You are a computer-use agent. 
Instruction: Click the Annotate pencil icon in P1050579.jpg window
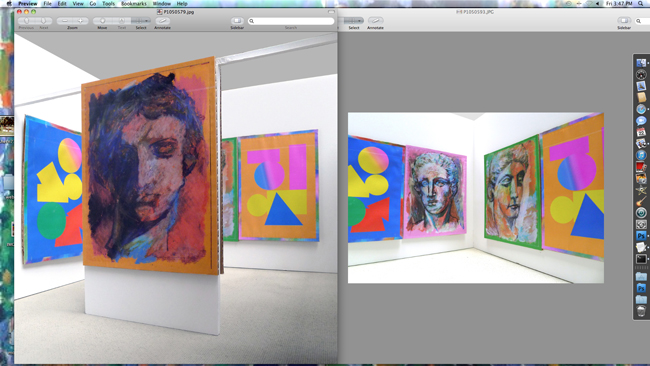click(x=162, y=21)
